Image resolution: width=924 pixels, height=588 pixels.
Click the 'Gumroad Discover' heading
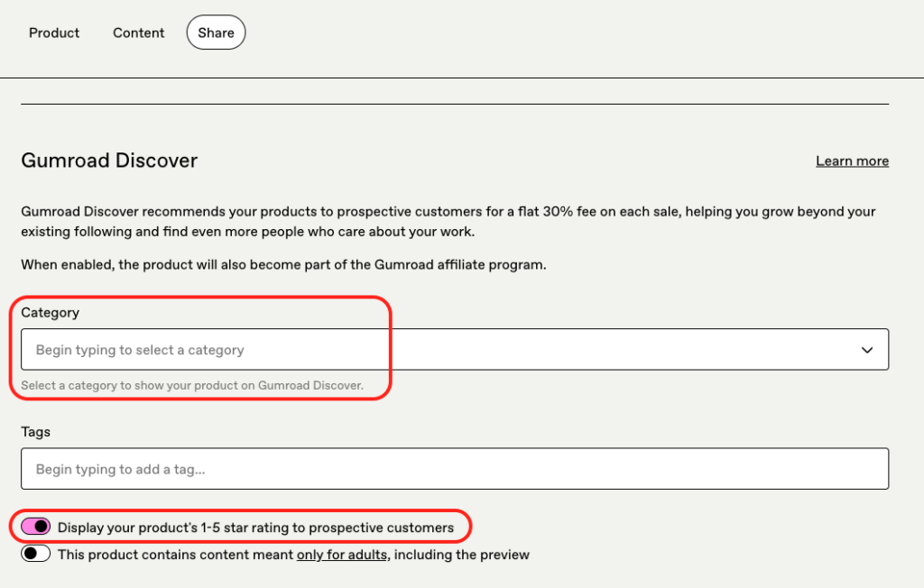(109, 161)
